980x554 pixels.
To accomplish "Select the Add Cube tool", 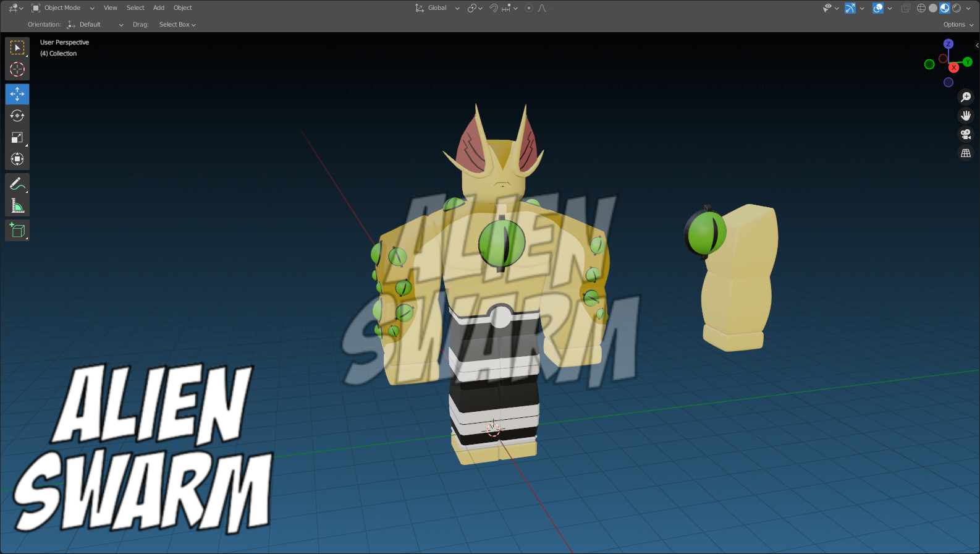I will pos(17,231).
